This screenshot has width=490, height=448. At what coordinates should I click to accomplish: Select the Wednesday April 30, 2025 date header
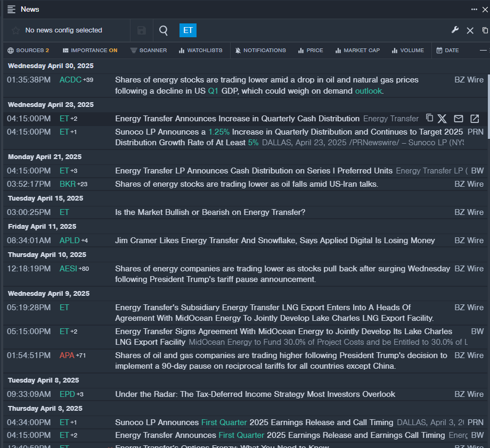click(51, 66)
